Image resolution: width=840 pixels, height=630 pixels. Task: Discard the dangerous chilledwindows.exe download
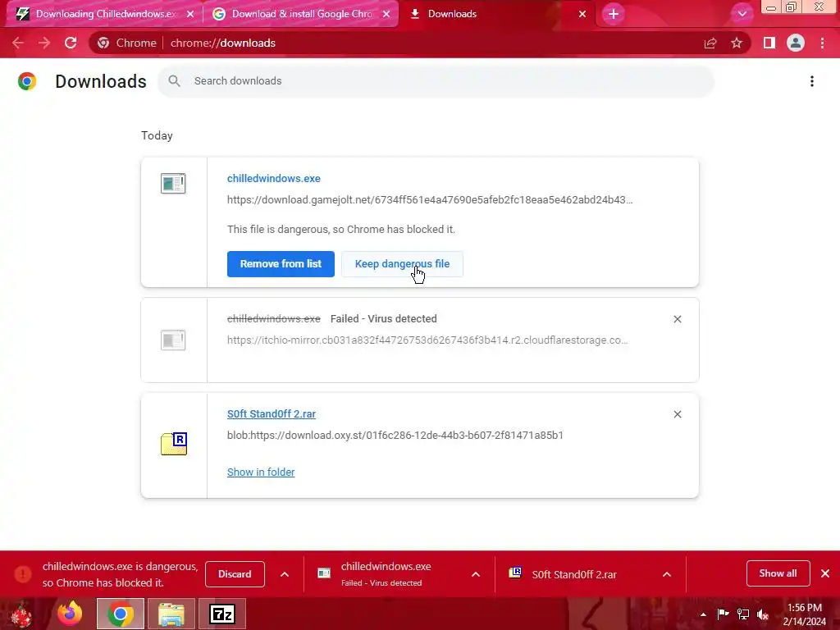point(235,574)
